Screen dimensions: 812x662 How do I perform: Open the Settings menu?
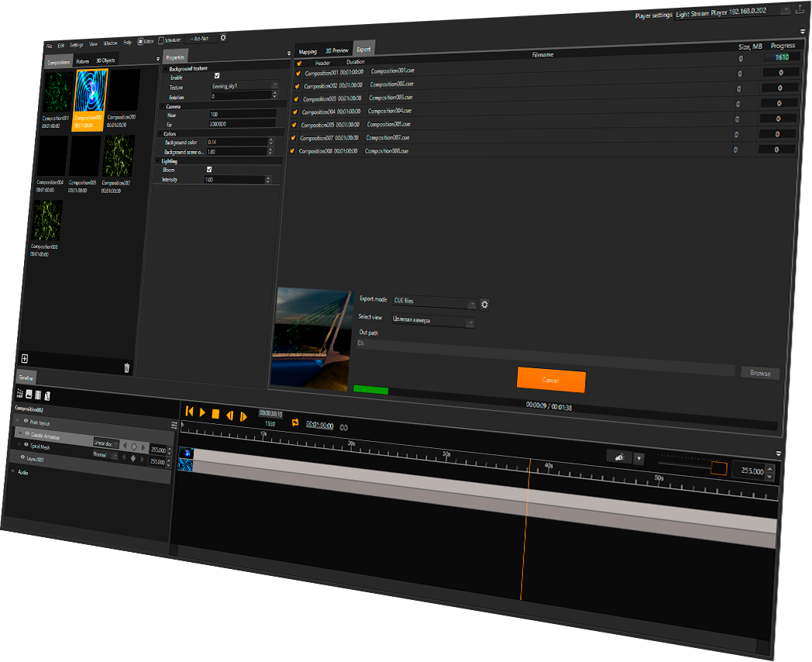pyautogui.click(x=77, y=45)
